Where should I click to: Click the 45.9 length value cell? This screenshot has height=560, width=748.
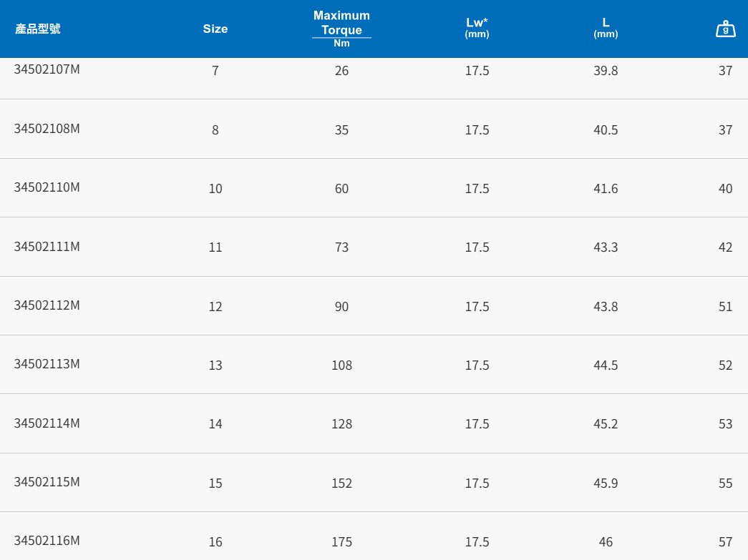(x=606, y=483)
